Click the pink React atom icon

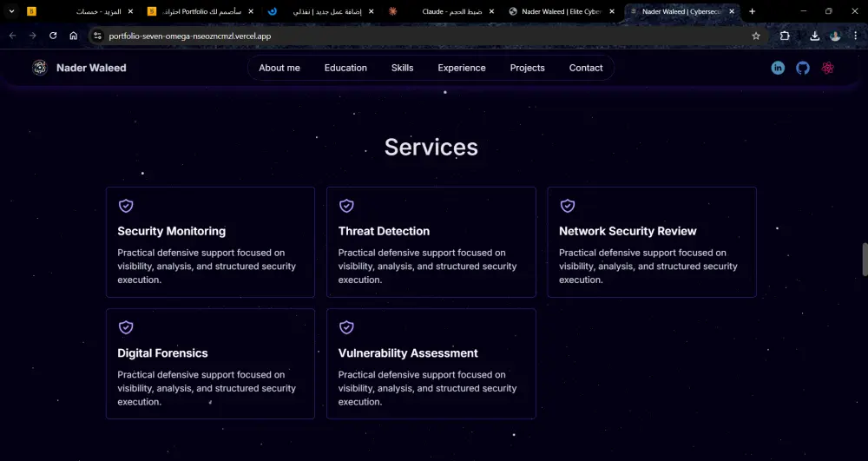click(x=827, y=68)
